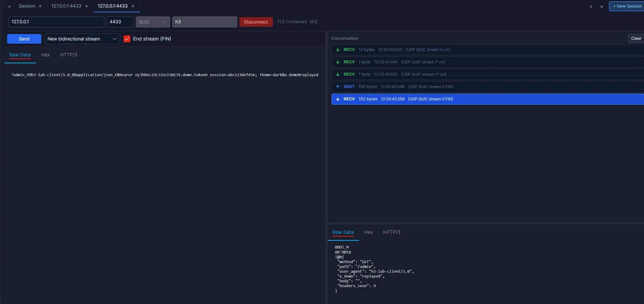Open the response Hex tab
644x304 pixels.
click(369, 232)
